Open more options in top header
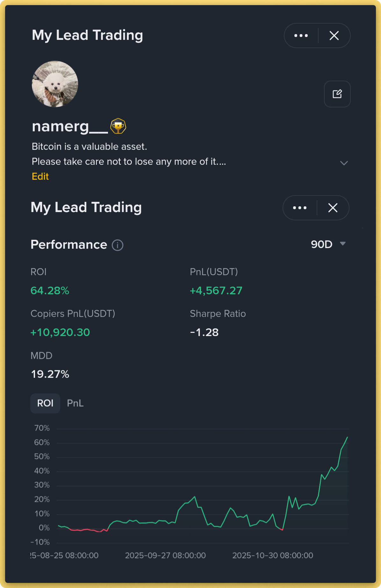The height and width of the screenshot is (588, 381). click(301, 36)
